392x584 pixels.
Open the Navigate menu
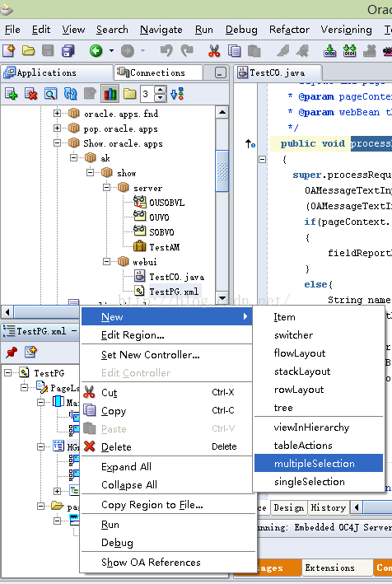pos(161,30)
